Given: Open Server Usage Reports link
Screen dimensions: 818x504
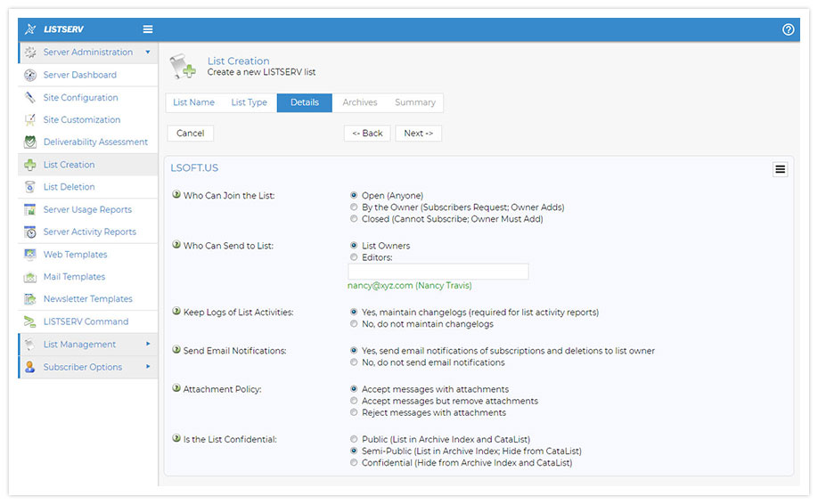Looking at the screenshot, I should [x=87, y=209].
